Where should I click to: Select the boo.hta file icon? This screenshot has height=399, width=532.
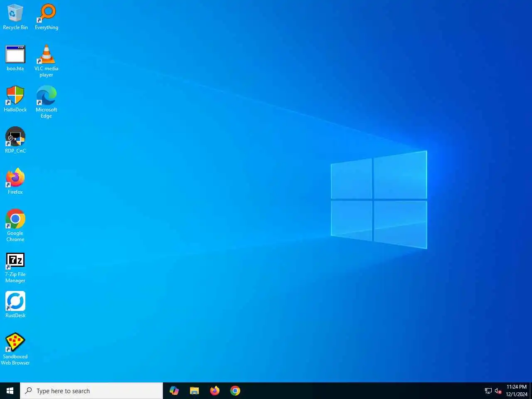pyautogui.click(x=15, y=58)
